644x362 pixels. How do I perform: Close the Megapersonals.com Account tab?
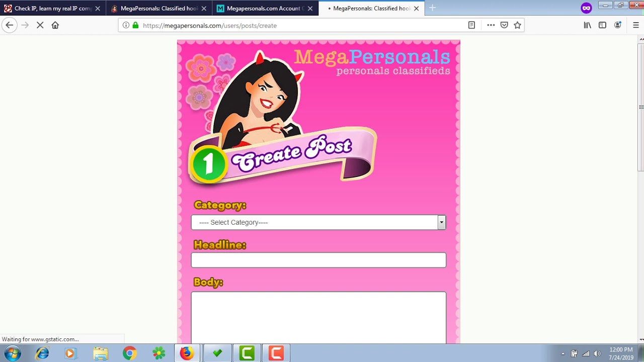tap(310, 9)
